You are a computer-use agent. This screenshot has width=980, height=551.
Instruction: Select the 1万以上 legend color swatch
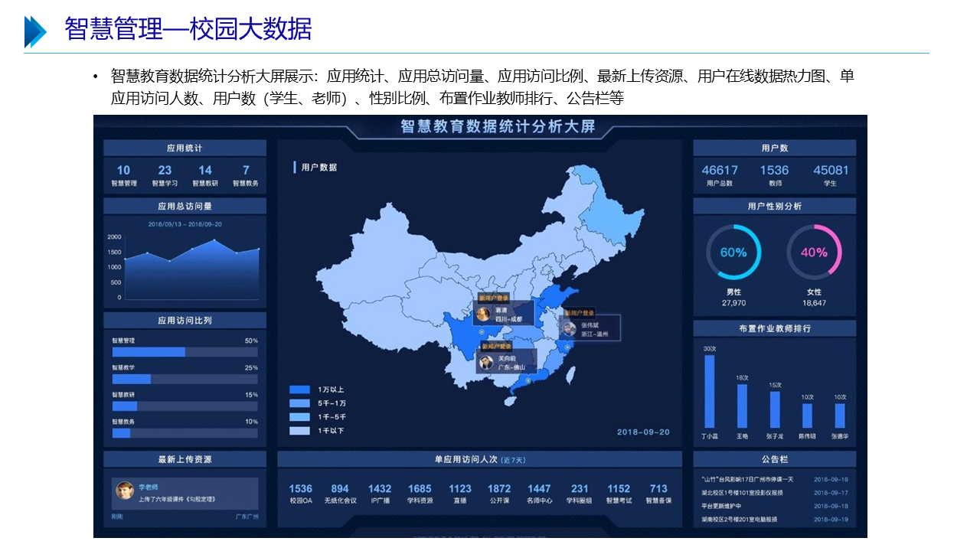click(x=299, y=390)
